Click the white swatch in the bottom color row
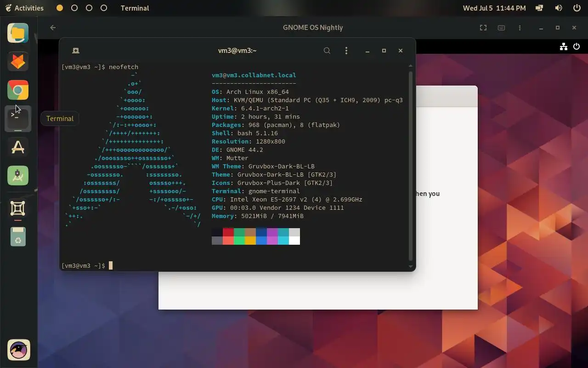588x368 pixels. pos(294,241)
